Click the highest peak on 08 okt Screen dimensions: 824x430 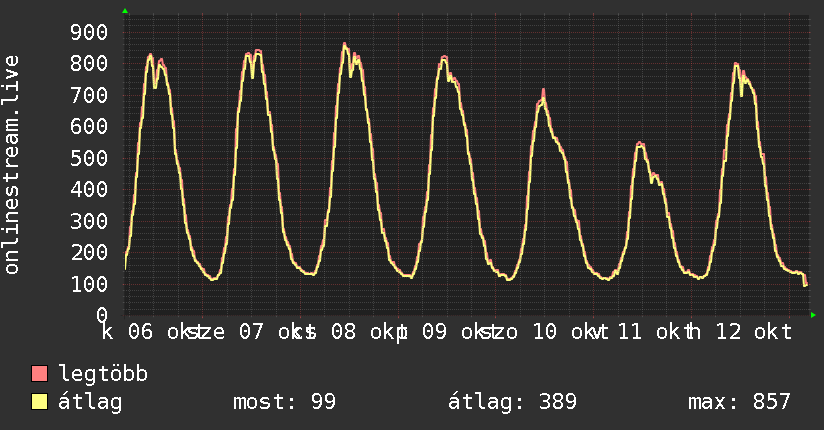point(344,45)
